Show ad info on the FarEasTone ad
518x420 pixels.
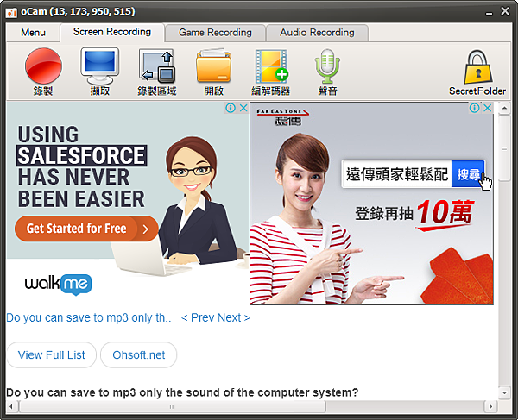pyautogui.click(x=474, y=108)
